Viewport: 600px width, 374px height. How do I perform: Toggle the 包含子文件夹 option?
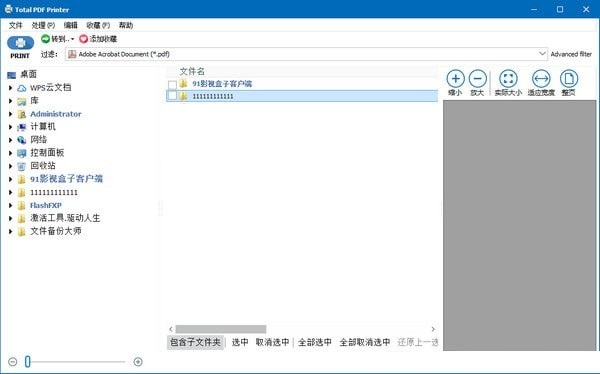pos(196,342)
